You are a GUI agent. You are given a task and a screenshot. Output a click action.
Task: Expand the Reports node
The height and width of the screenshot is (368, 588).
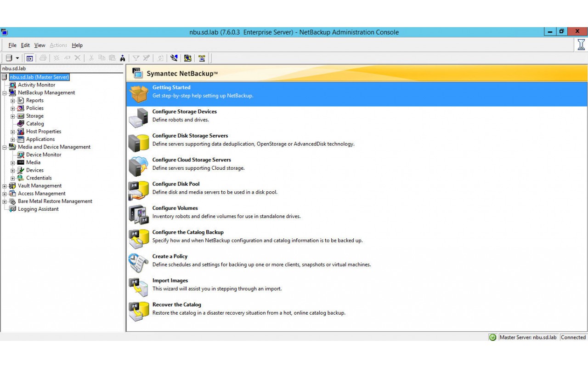tap(13, 101)
